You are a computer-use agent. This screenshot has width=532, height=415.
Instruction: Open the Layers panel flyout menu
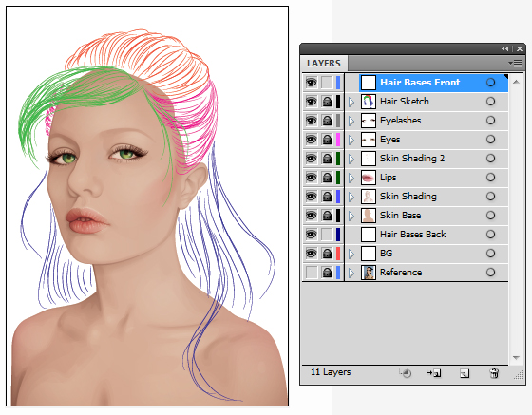tap(515, 63)
